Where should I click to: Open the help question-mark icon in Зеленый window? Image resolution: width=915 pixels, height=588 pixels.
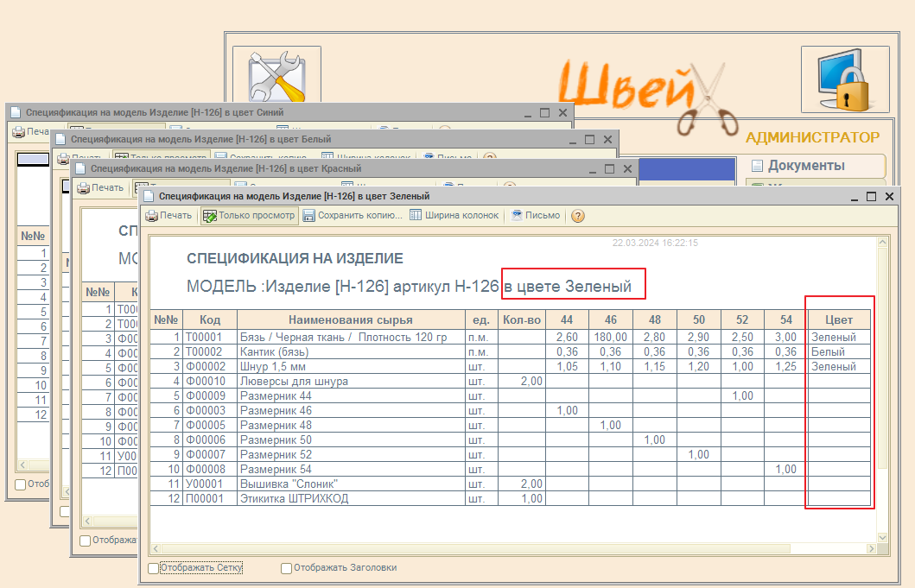click(x=578, y=216)
